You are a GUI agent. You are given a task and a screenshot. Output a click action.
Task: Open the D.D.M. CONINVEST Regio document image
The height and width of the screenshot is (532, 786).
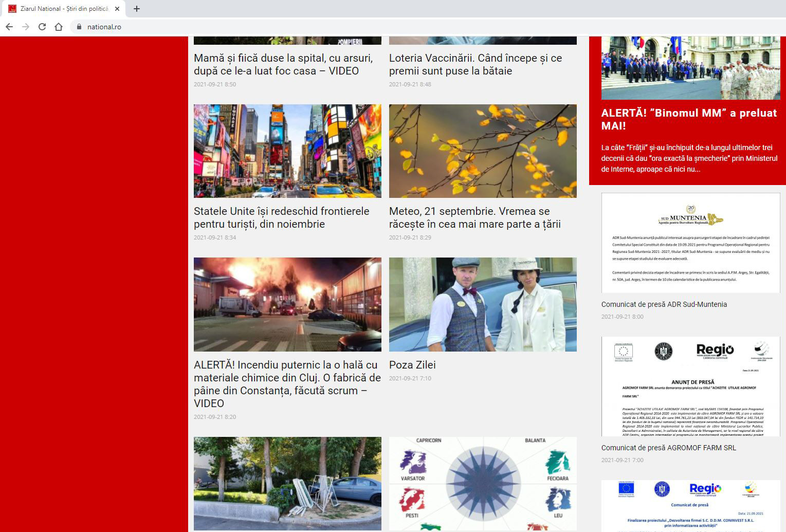tap(691, 506)
